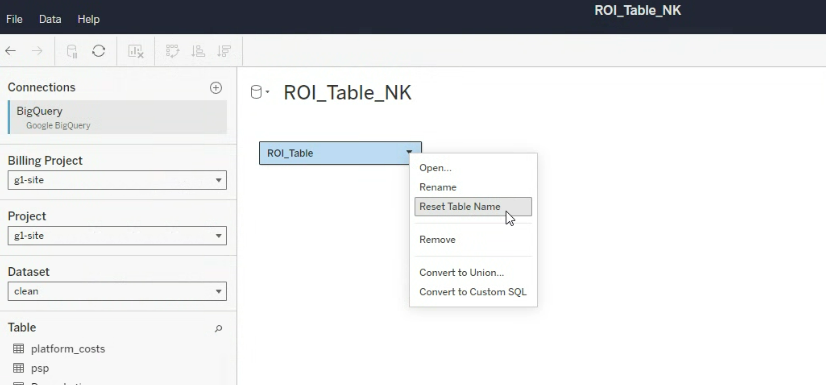Click the psp table grid icon
This screenshot has height=391, width=829.
[19, 368]
